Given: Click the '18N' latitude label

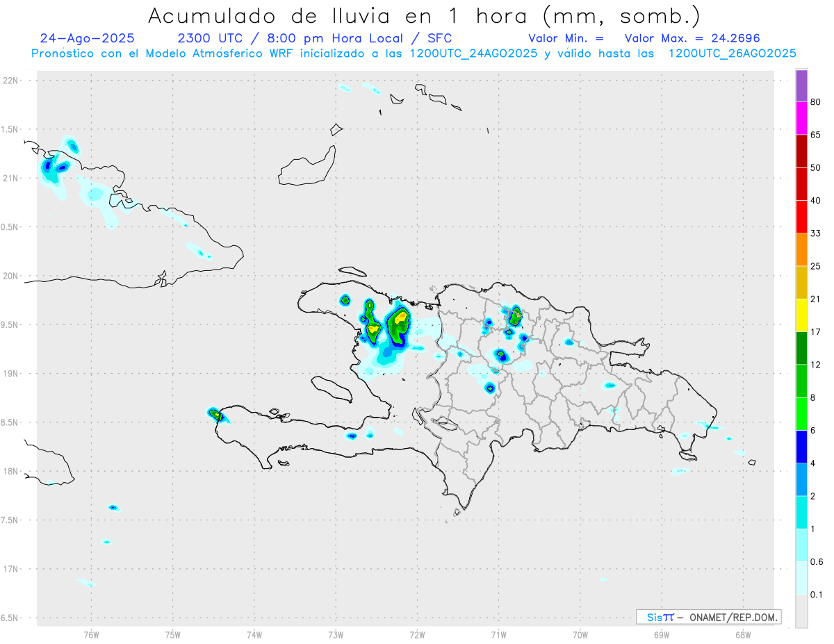Looking at the screenshot, I should 10,472.
